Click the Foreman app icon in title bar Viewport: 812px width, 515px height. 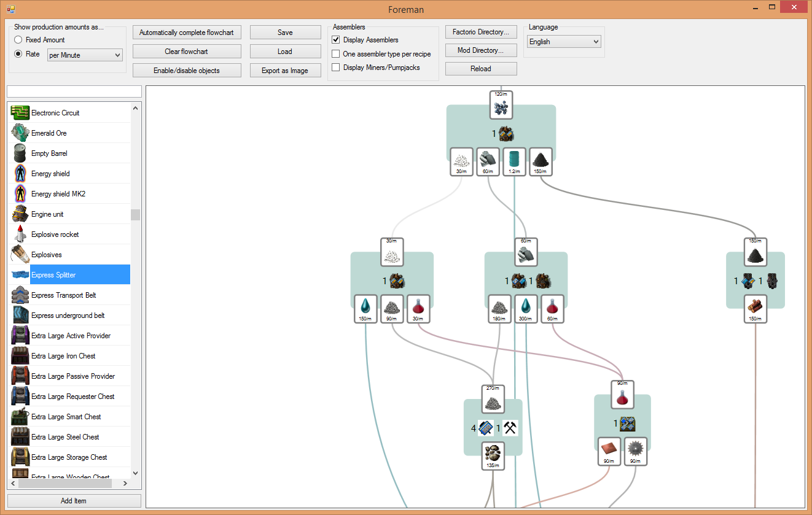point(11,9)
